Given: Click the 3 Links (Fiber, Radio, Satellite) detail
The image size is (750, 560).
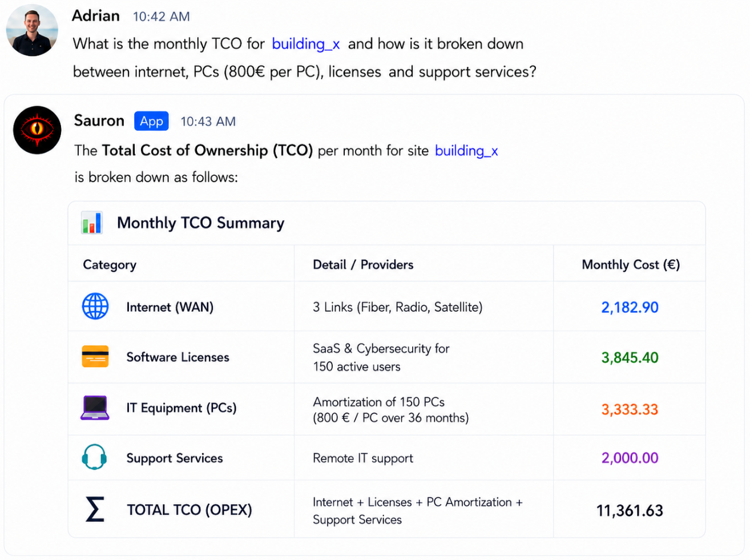Looking at the screenshot, I should pos(398,307).
